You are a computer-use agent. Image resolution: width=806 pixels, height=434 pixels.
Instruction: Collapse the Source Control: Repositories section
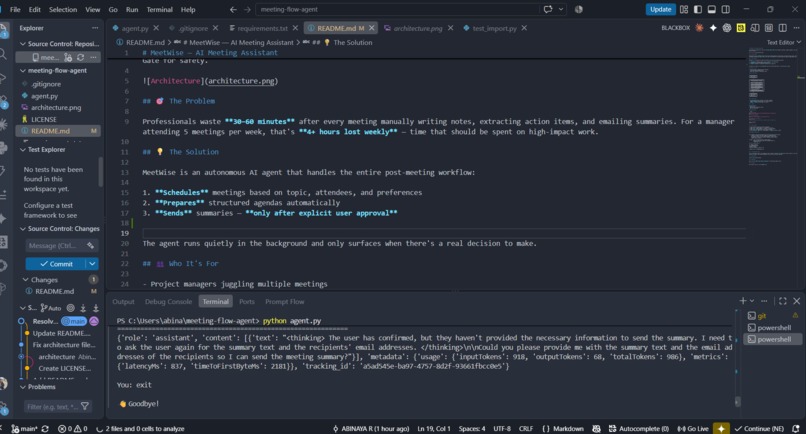pos(23,44)
